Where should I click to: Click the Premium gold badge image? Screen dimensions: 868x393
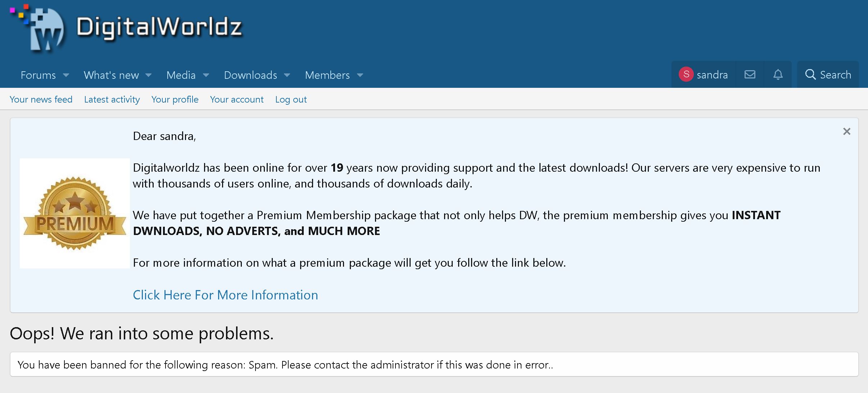[x=75, y=213]
